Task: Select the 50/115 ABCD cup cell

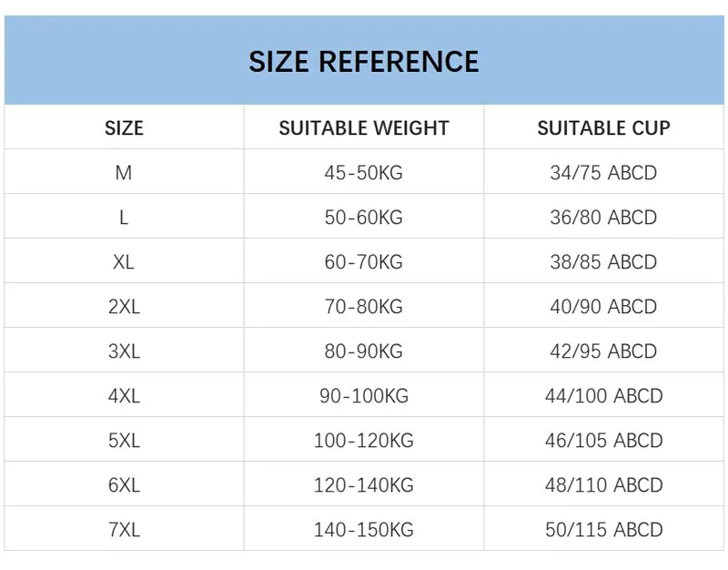Action: pos(603,530)
